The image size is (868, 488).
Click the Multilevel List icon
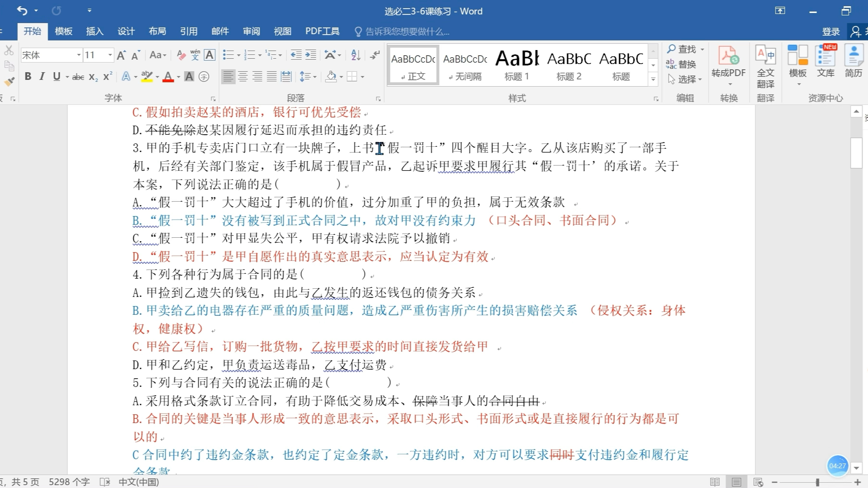(x=271, y=55)
